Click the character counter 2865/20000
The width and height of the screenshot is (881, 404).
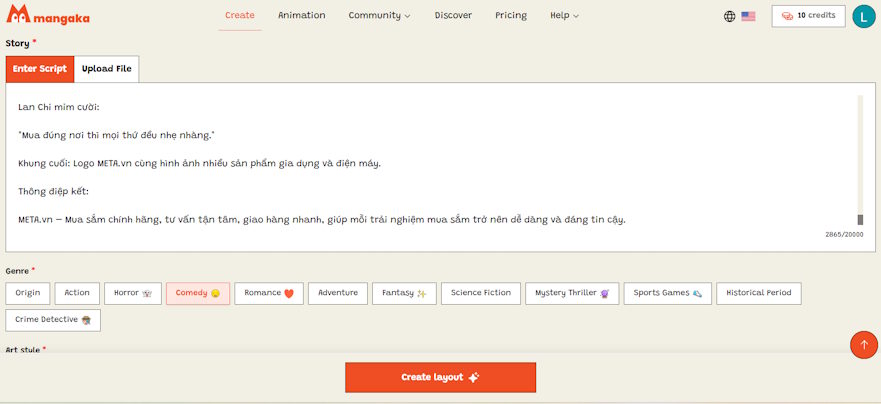pyautogui.click(x=844, y=235)
